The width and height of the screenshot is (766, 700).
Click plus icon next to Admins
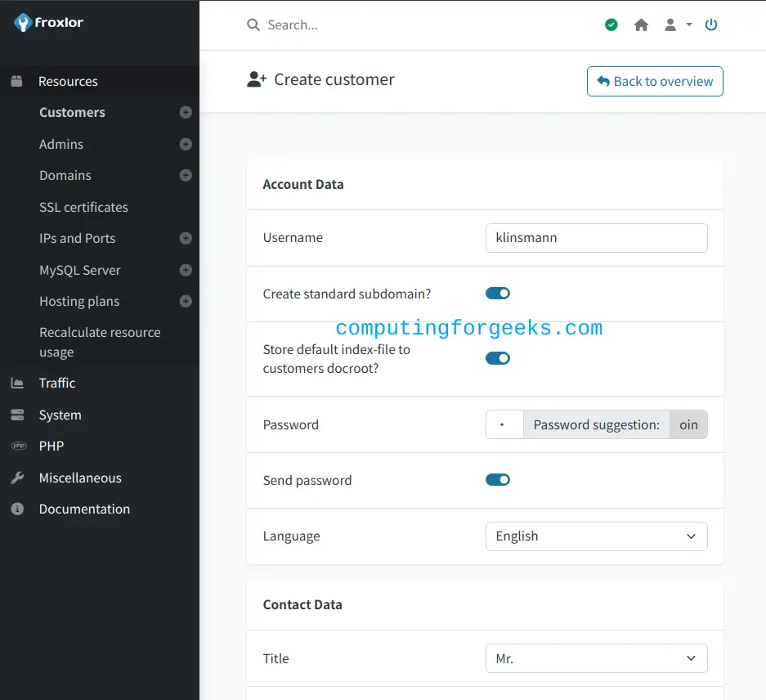click(186, 144)
